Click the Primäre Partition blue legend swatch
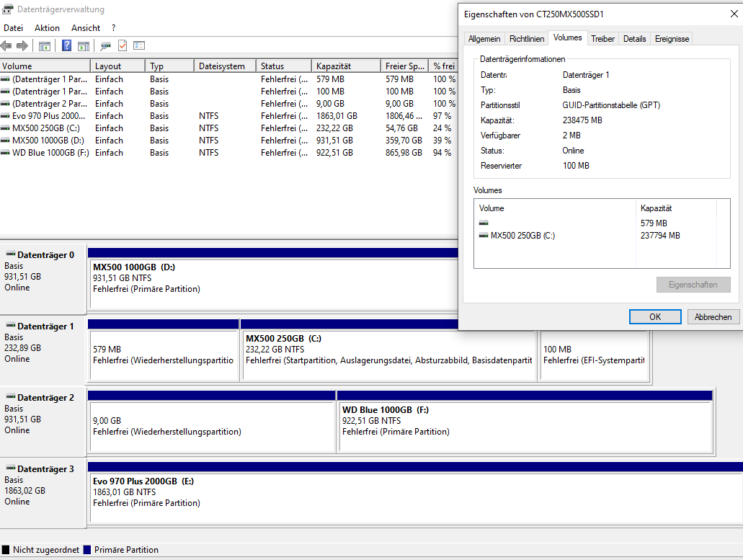Image resolution: width=743 pixels, height=560 pixels. pyautogui.click(x=86, y=550)
